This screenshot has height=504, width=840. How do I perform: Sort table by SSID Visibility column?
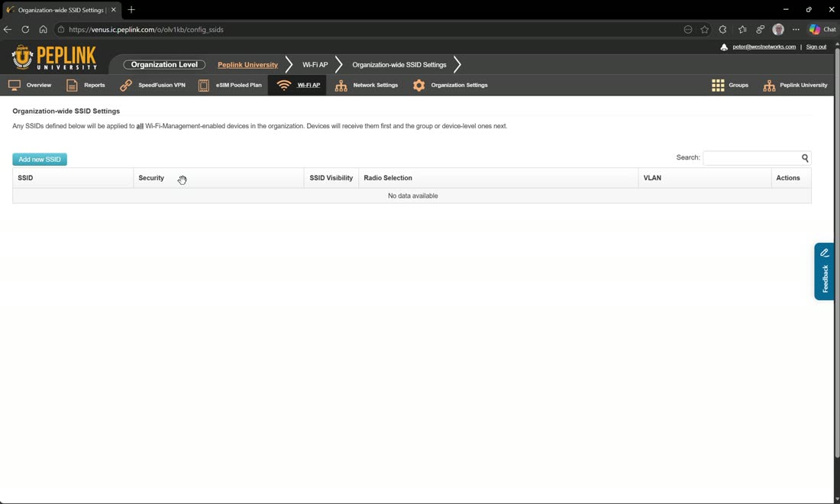point(331,178)
